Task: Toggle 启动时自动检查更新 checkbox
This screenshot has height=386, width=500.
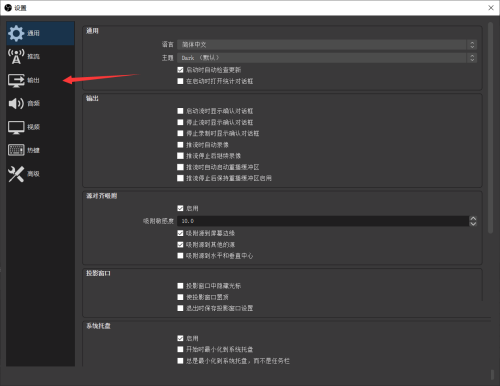Action: click(x=180, y=70)
